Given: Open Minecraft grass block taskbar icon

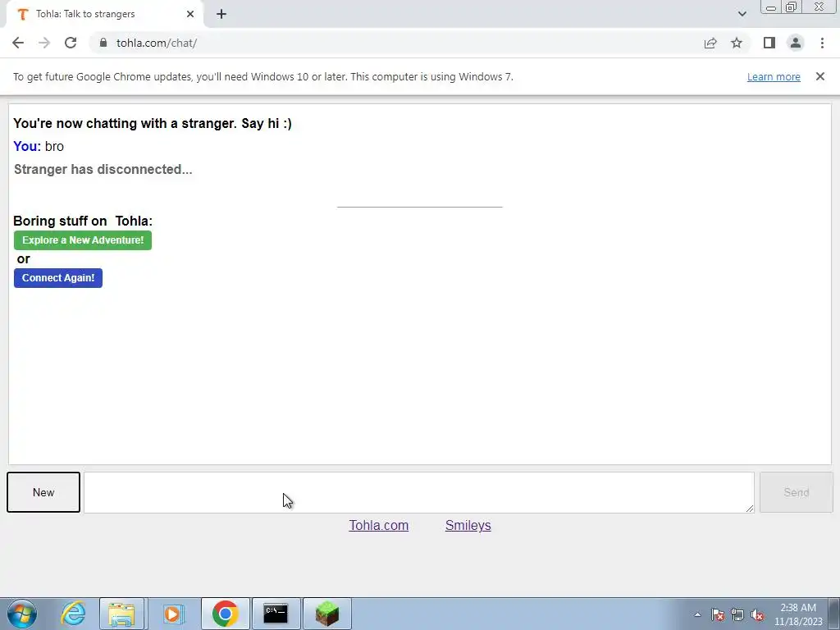Looking at the screenshot, I should [327, 614].
